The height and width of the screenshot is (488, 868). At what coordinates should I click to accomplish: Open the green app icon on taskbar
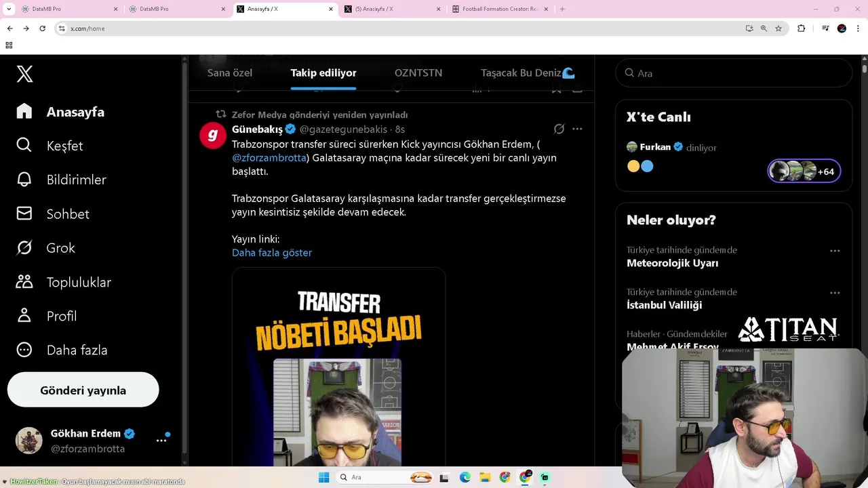click(545, 477)
